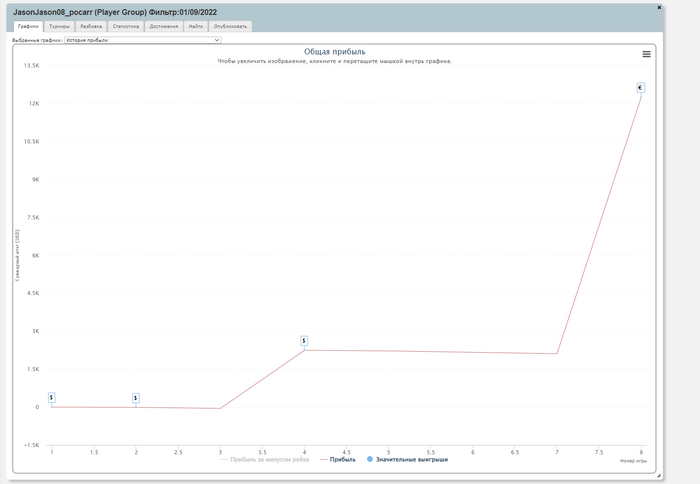Click the 13.5K y-axis label

32,66
